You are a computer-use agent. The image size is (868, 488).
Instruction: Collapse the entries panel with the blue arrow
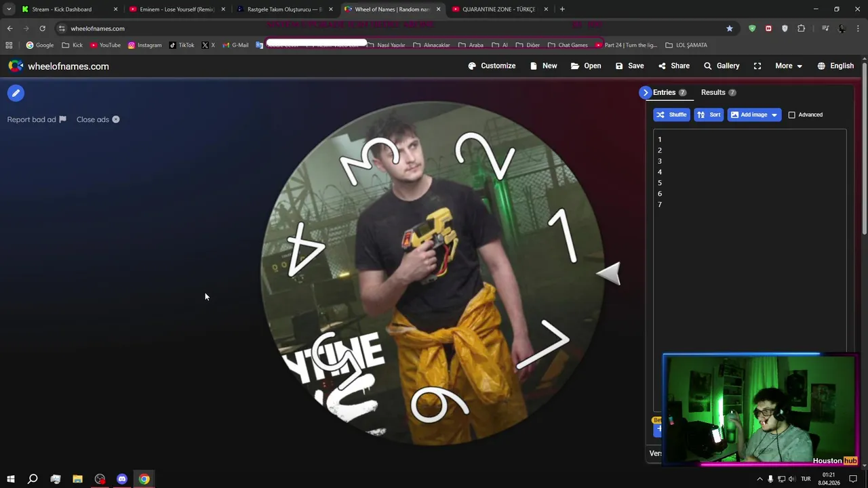(x=645, y=93)
